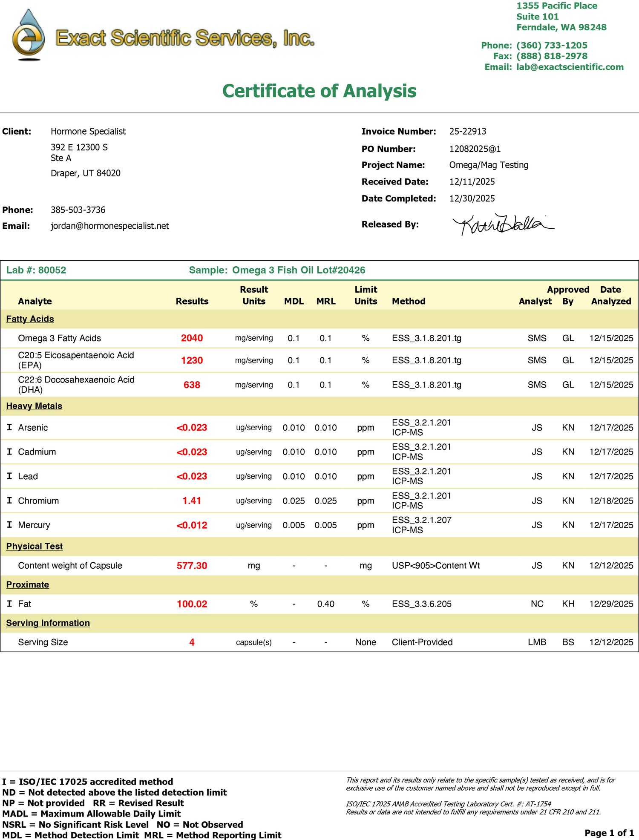Click the invoice number 25-22913
The image size is (639, 840).
(467, 131)
